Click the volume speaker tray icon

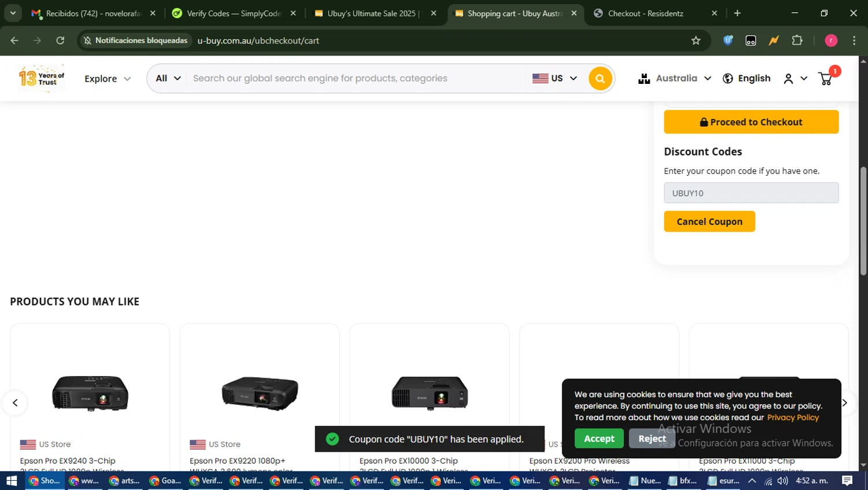coord(782,481)
